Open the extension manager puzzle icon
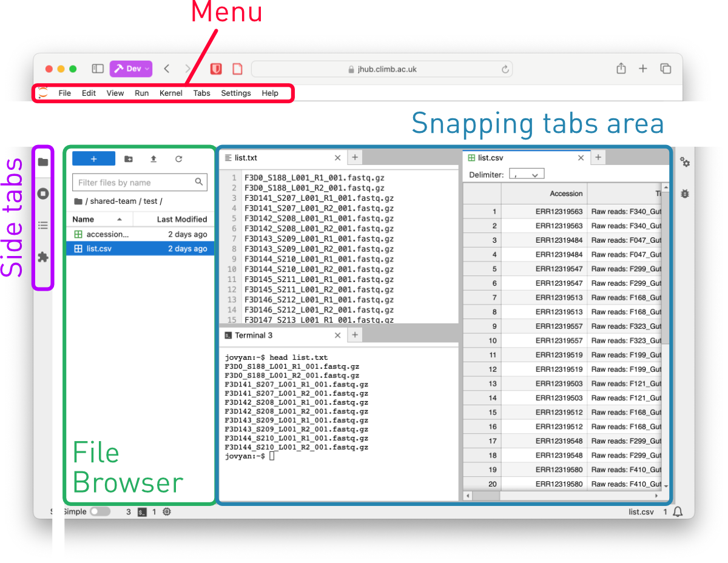 43,257
